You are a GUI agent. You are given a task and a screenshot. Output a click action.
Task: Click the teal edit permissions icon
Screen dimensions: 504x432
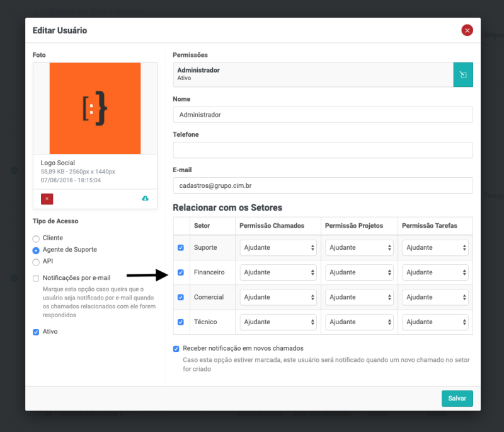pos(463,74)
